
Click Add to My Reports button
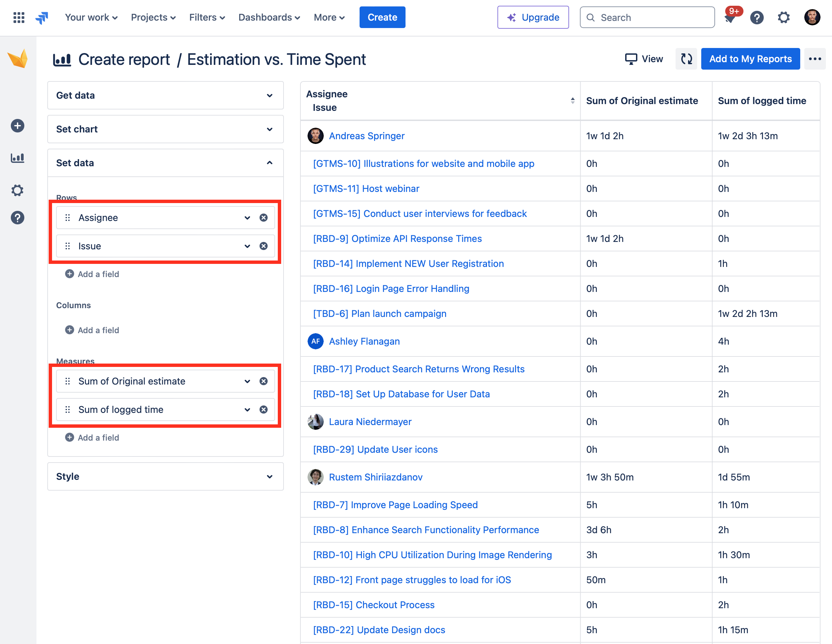tap(750, 59)
